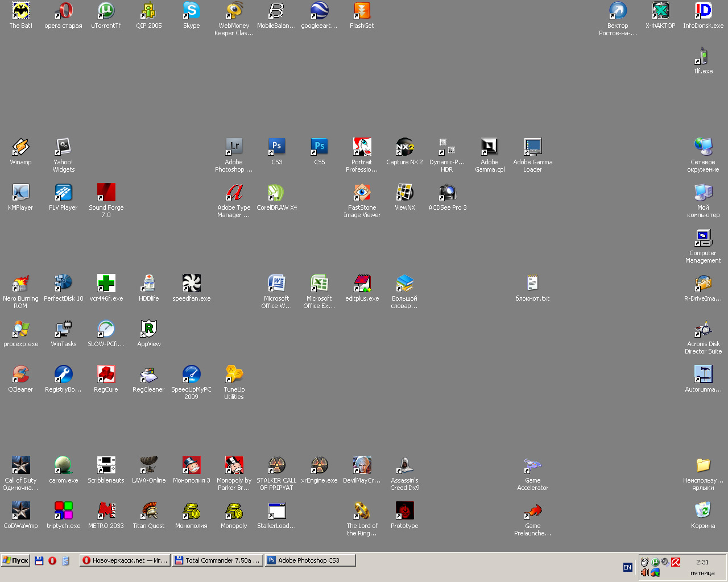Launch Computer Management shortcut
Screen dimensions: 728x582
coord(704,238)
